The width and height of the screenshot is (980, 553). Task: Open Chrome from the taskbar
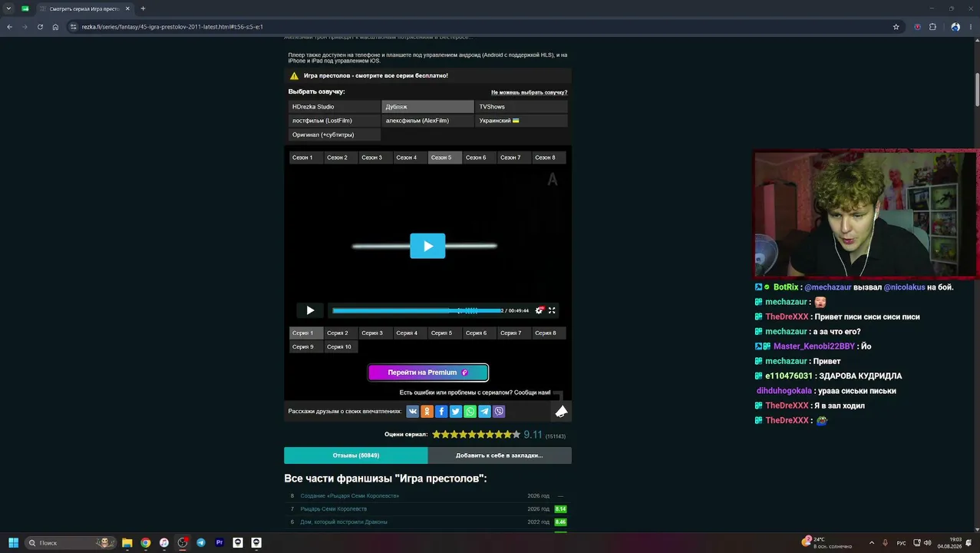pos(146,542)
